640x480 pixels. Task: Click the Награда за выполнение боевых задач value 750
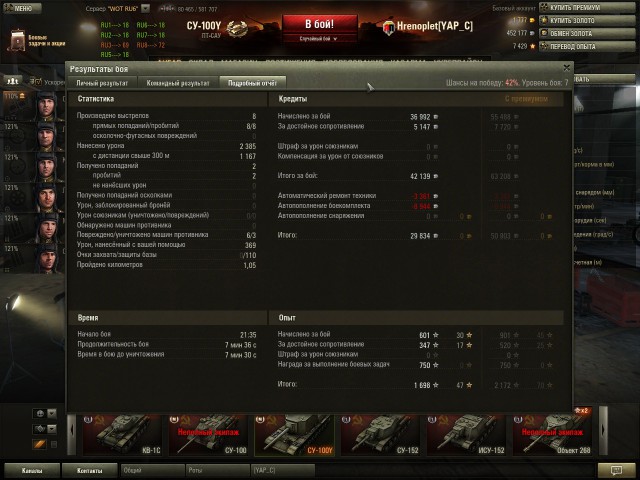pyautogui.click(x=425, y=365)
